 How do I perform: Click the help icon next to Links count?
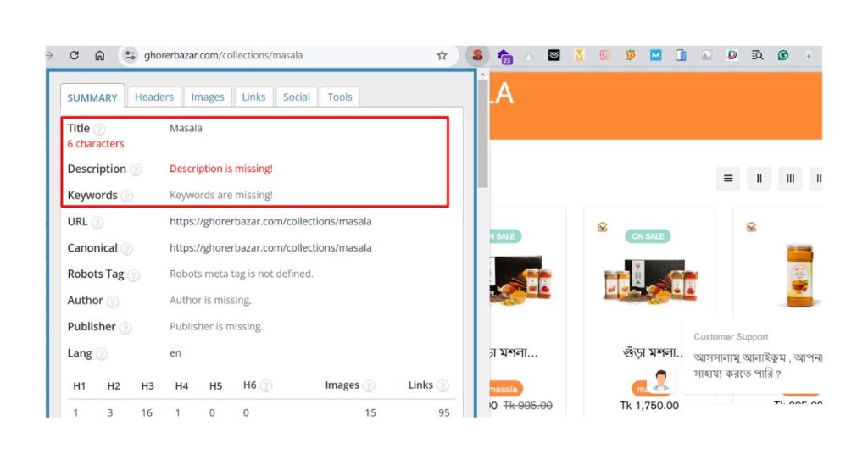click(x=442, y=386)
